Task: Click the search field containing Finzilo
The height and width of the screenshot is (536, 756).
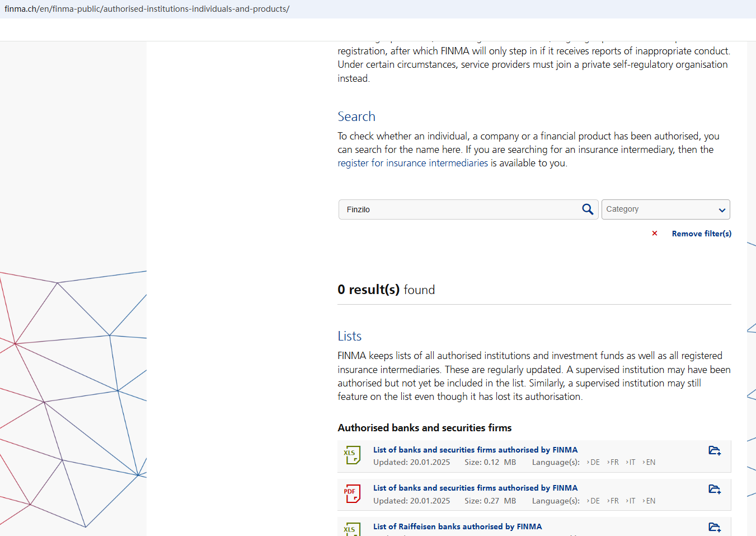Action: click(x=459, y=209)
